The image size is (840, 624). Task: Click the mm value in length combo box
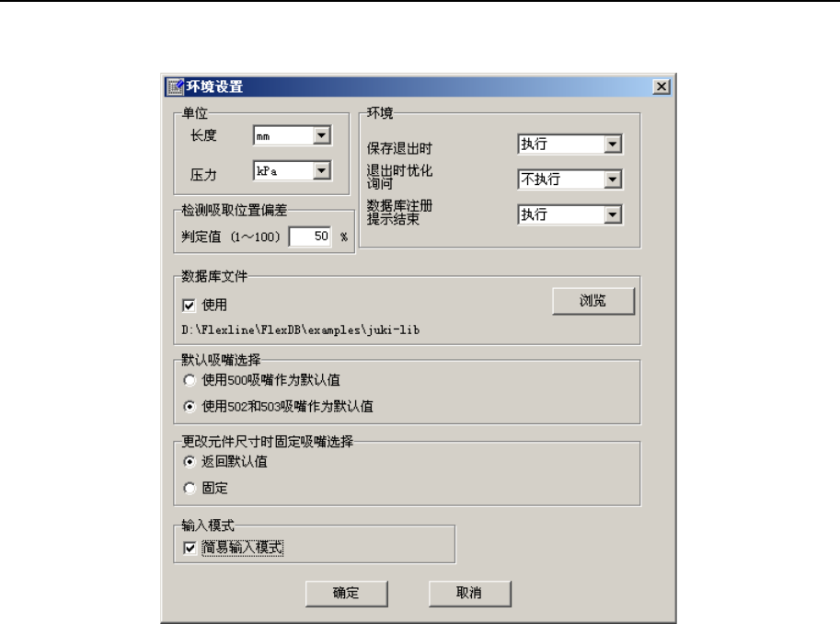click(262, 136)
